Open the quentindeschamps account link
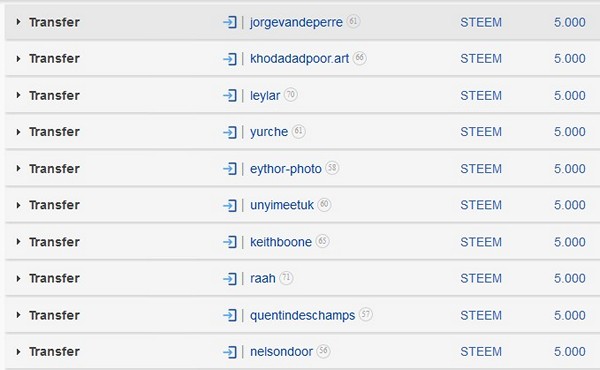 [302, 315]
